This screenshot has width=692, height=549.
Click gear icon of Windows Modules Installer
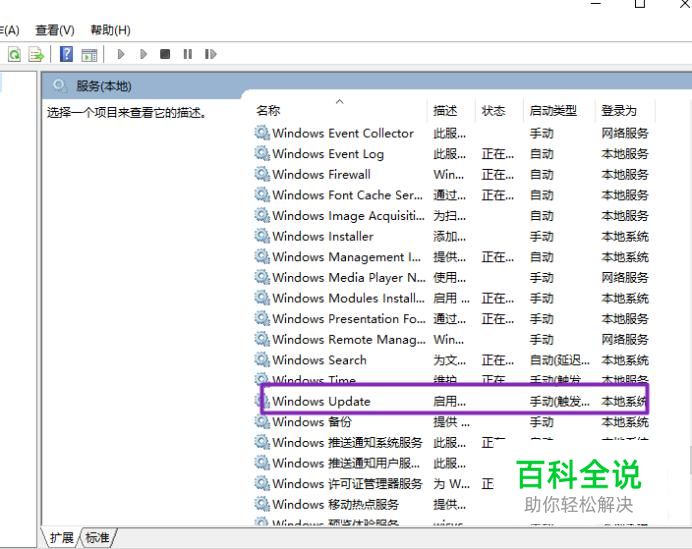[x=262, y=297]
